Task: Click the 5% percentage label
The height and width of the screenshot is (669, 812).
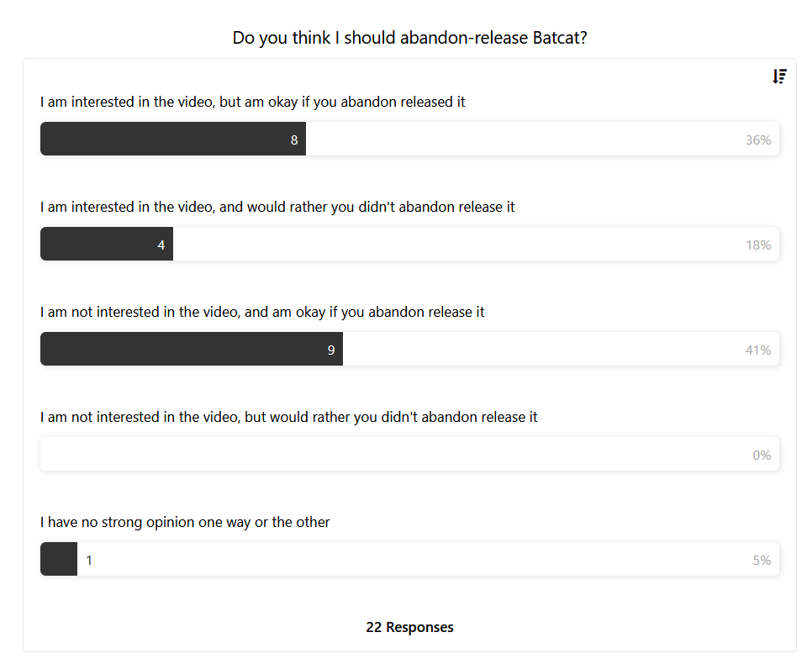Action: click(x=762, y=561)
